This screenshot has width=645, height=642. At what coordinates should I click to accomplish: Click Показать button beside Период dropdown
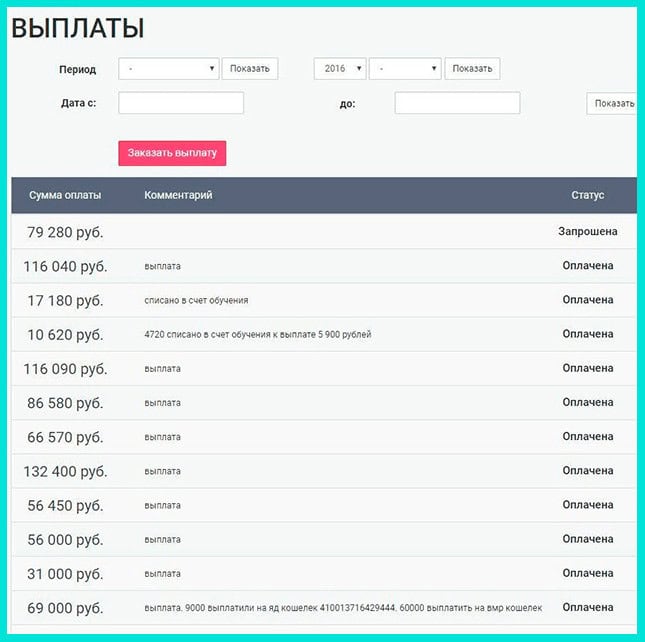point(249,69)
